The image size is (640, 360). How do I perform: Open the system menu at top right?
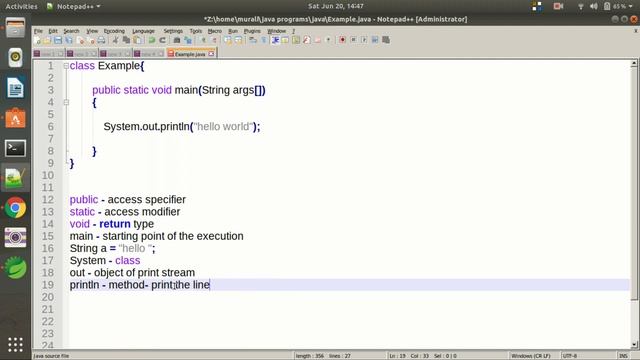605,6
